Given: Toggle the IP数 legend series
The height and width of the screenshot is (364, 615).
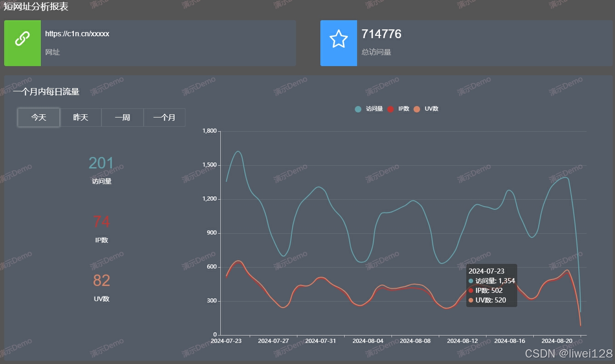Looking at the screenshot, I should (x=398, y=109).
